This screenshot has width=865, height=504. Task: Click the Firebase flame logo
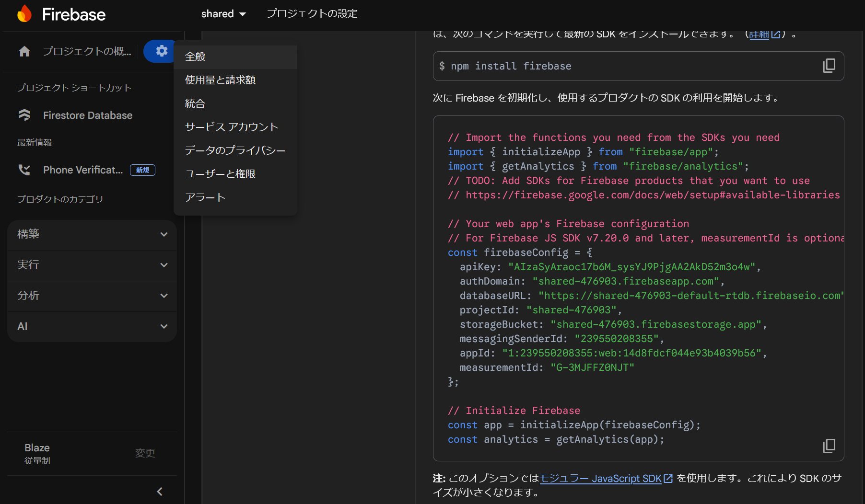coord(24,14)
